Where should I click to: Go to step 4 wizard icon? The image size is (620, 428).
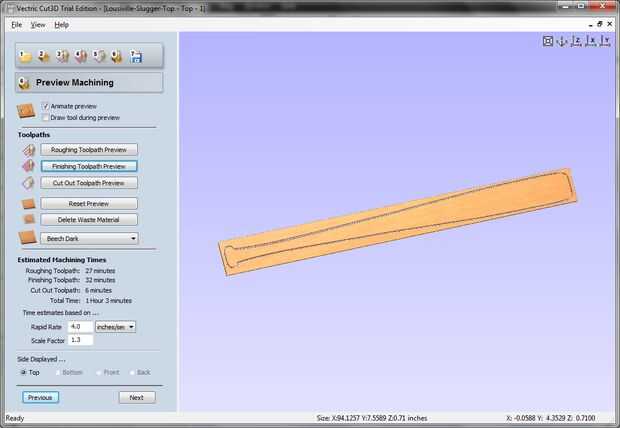(x=80, y=57)
